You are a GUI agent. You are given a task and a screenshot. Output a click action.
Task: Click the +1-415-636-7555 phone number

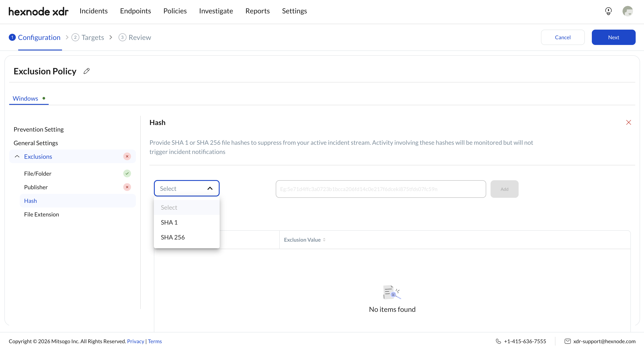tap(525, 341)
